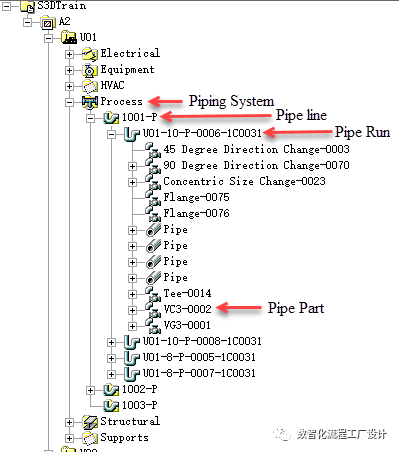
Task: Expand the Structural node
Action: click(x=69, y=422)
